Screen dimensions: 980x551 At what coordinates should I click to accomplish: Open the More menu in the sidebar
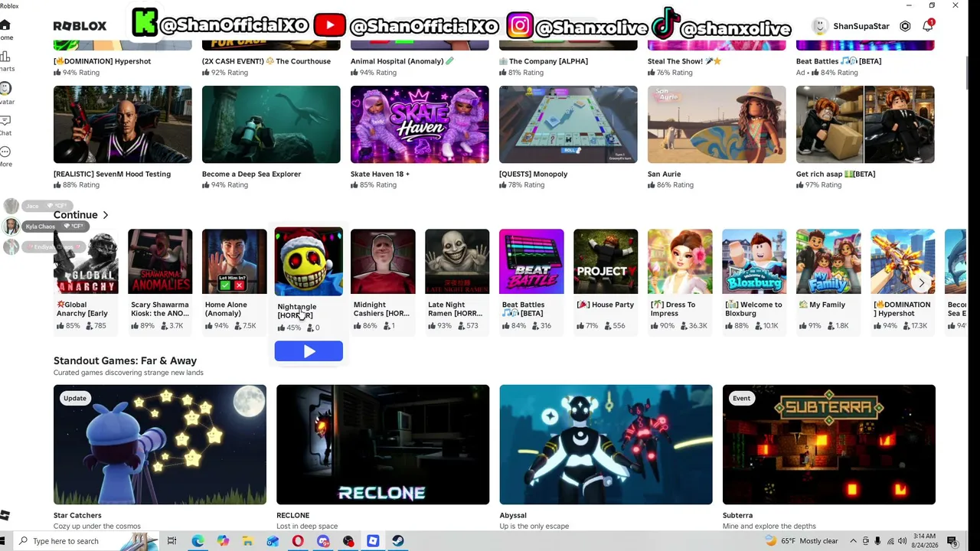point(5,157)
